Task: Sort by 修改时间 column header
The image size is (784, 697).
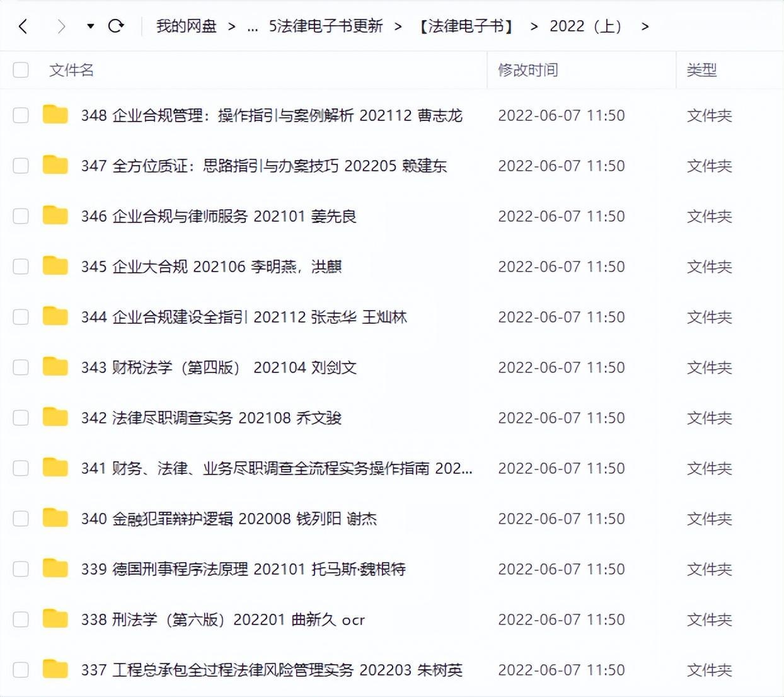Action: 528,70
